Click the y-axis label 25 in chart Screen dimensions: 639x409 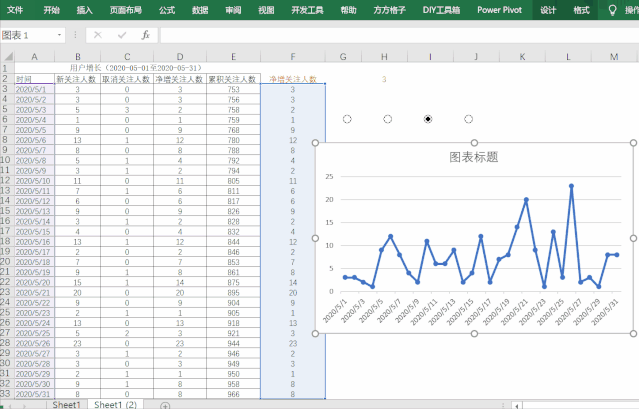pos(329,176)
